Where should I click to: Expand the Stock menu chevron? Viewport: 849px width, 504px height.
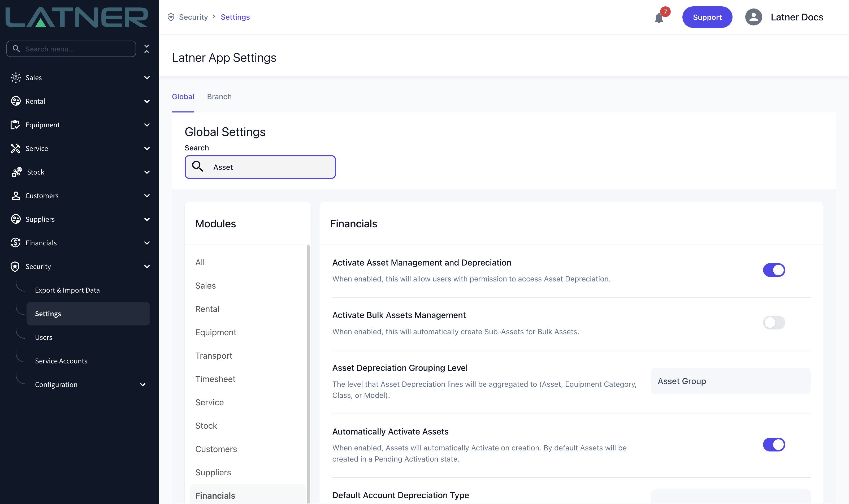147,172
